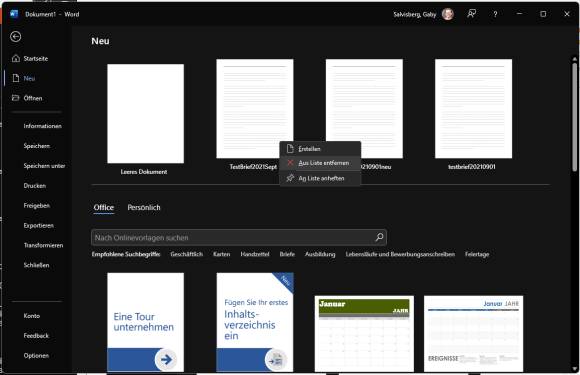The width and height of the screenshot is (580, 375).
Task: Click the pin icon in context menu
Action: click(x=290, y=178)
